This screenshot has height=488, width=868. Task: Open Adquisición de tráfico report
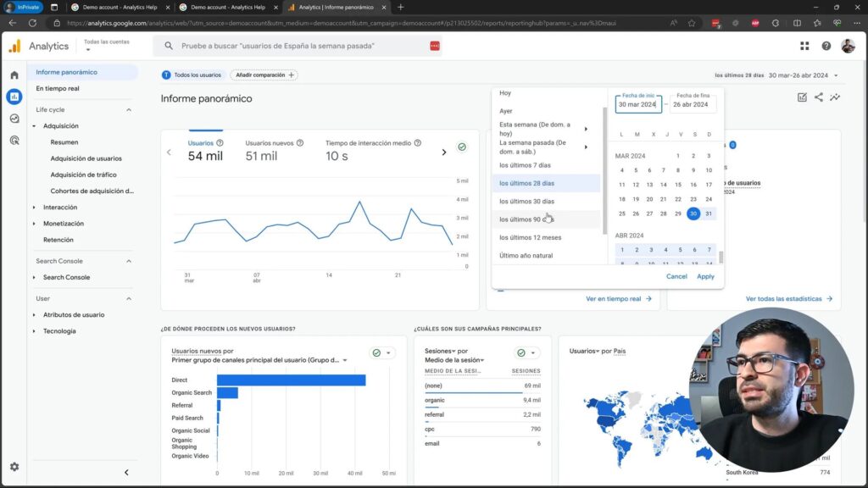pyautogui.click(x=83, y=175)
